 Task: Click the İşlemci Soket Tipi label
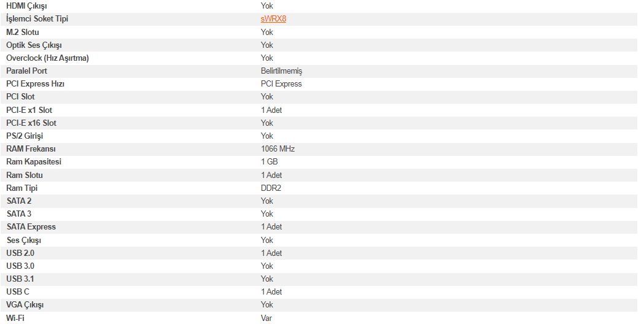point(37,19)
